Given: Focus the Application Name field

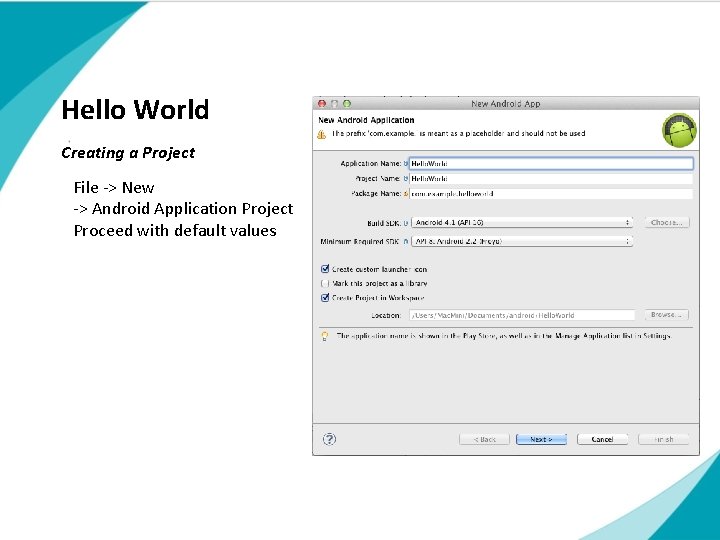Looking at the screenshot, I should [x=551, y=163].
